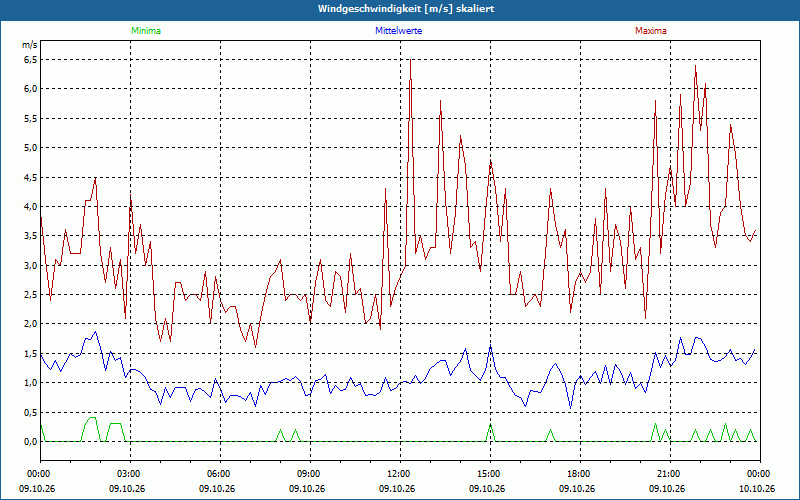Click the 1,5 y-axis value
800x500 pixels.
(31, 354)
